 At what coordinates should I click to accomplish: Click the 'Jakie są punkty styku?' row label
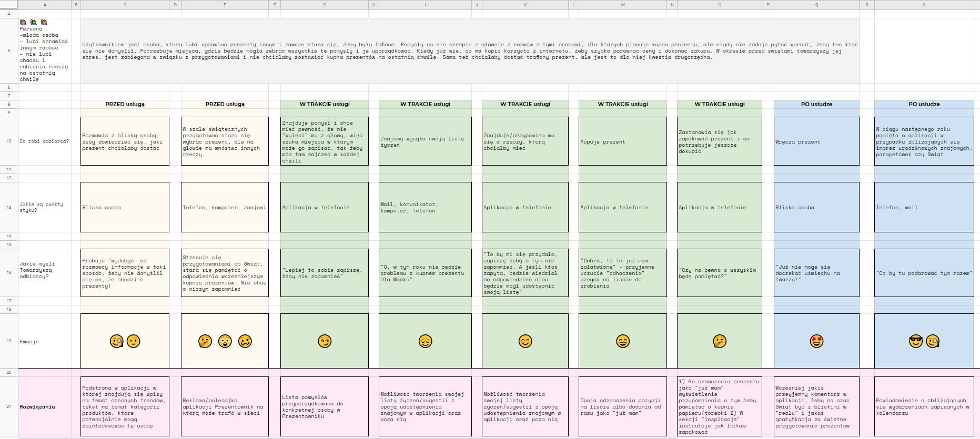pyautogui.click(x=45, y=207)
